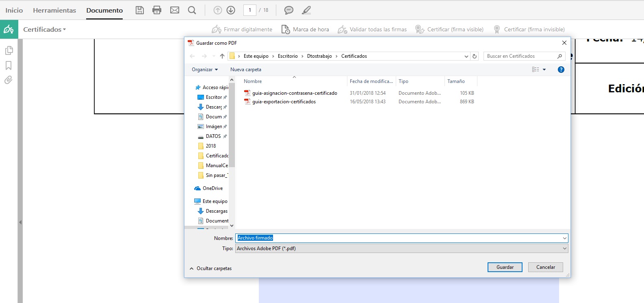This screenshot has height=303, width=644.
Task: Close the Guardar como PDF dialog
Action: tap(564, 43)
